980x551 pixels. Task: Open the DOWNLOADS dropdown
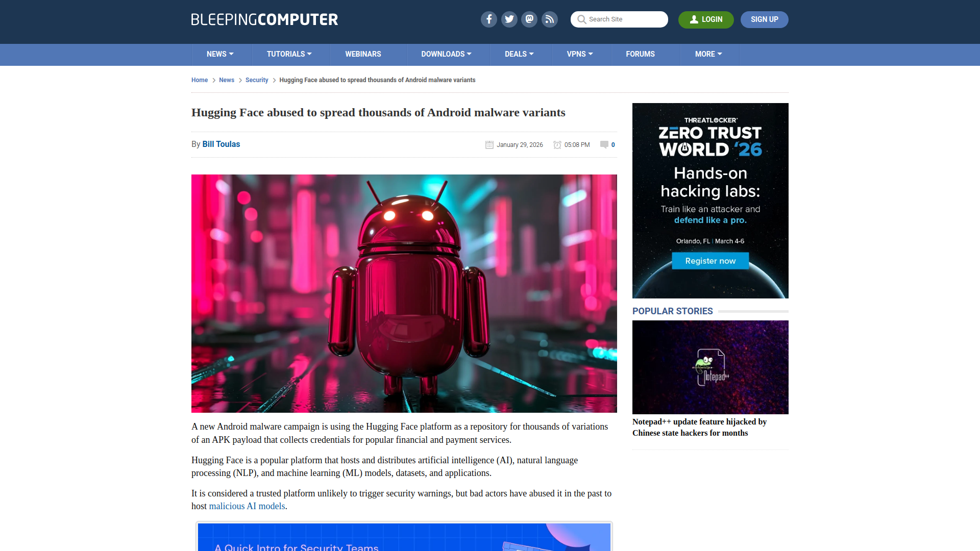pyautogui.click(x=446, y=54)
